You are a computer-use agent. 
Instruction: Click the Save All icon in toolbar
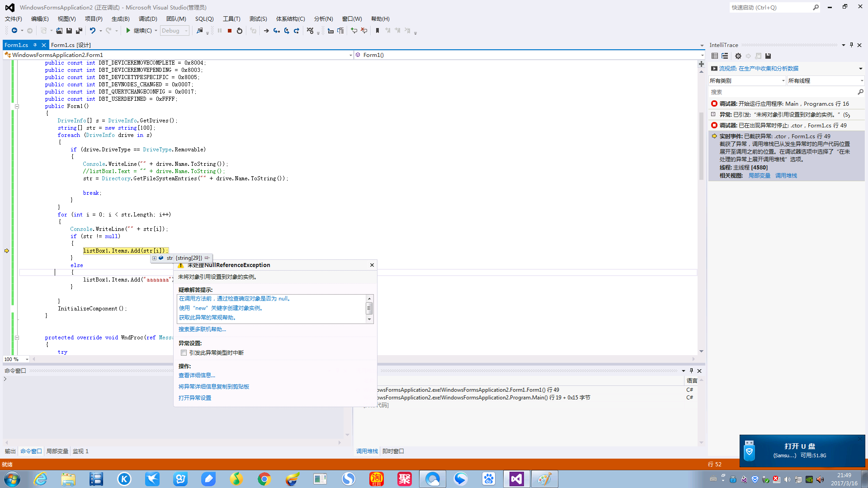pyautogui.click(x=79, y=31)
